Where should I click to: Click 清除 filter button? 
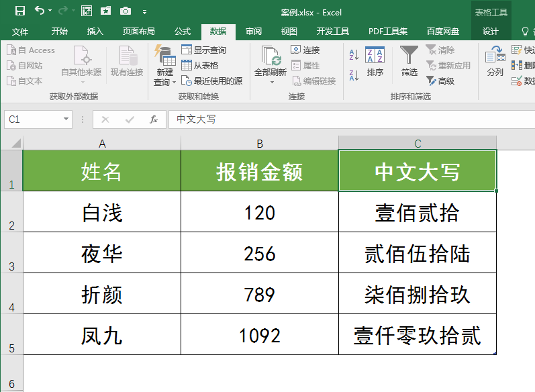coord(440,50)
